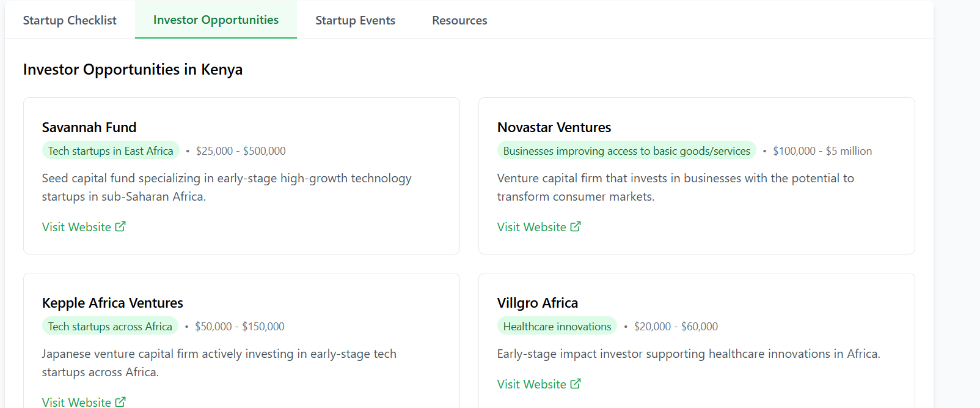Open the Startup Checklist tab
Viewport: 980px width, 408px height.
tap(70, 20)
